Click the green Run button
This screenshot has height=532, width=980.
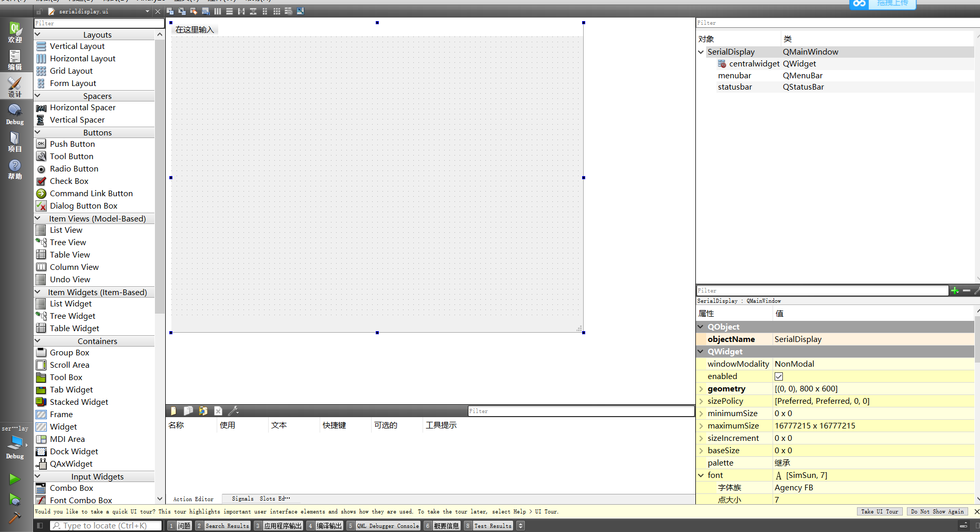pyautogui.click(x=14, y=479)
